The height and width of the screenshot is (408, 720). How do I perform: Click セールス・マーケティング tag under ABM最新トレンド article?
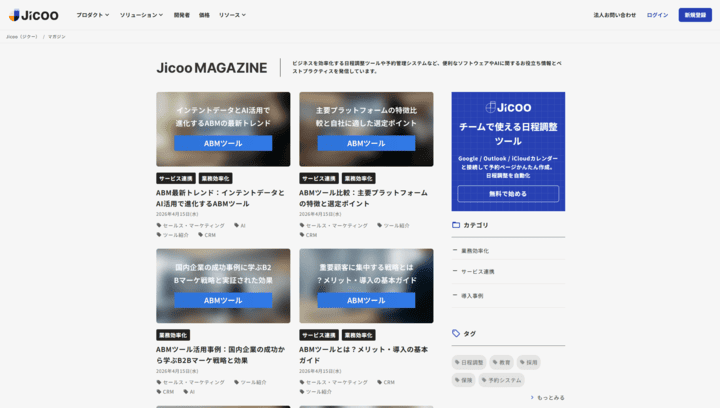point(191,225)
